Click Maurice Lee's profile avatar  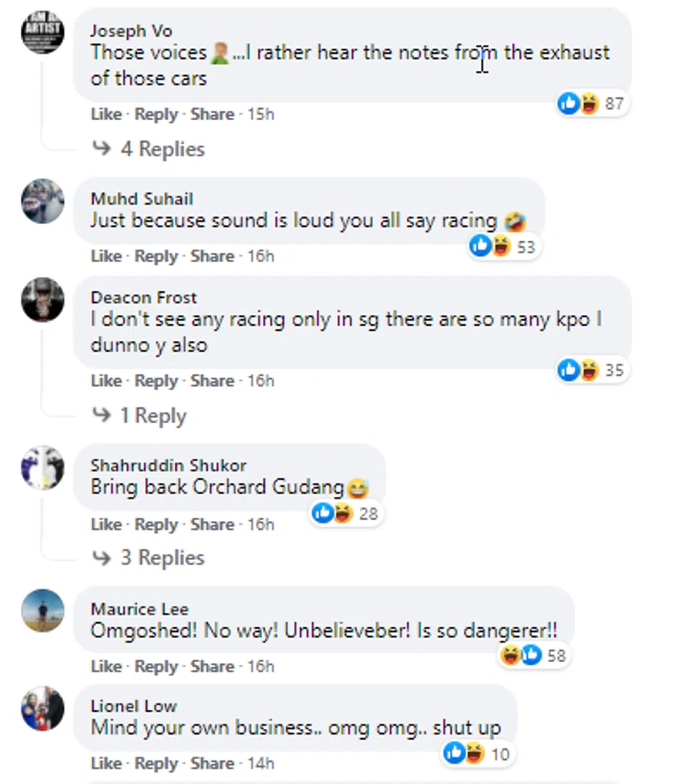pos(43,611)
